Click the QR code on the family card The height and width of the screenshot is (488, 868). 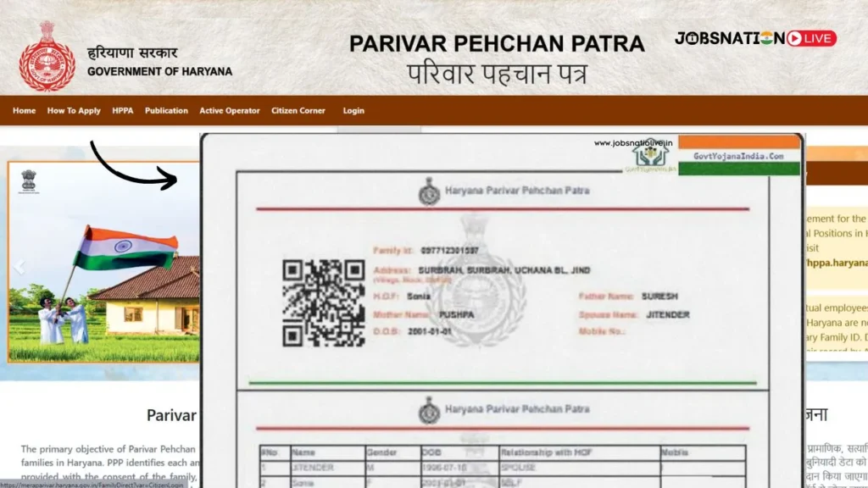point(323,303)
